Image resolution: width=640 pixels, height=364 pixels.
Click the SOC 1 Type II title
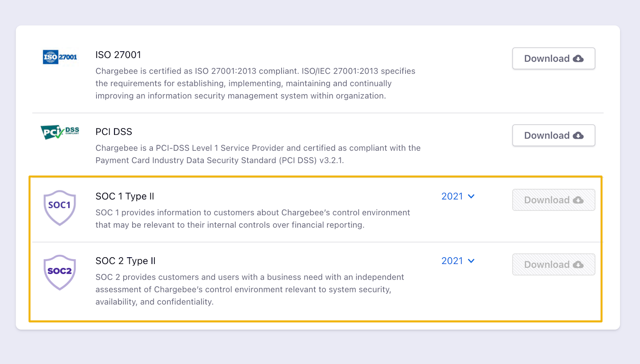[125, 196]
